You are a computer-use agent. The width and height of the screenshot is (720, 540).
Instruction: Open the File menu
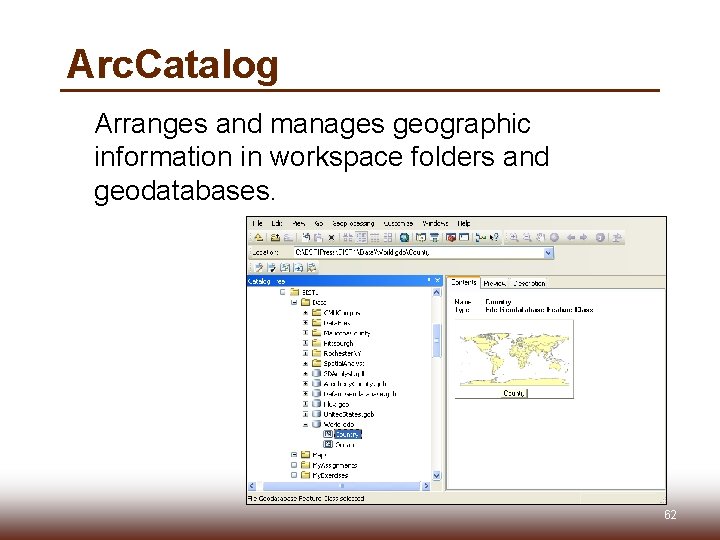[258, 224]
